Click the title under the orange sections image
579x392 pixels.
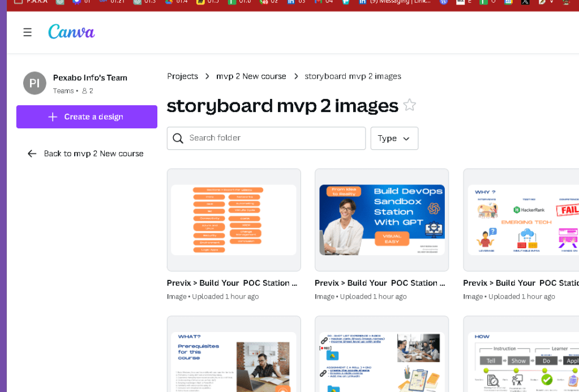[x=232, y=283]
